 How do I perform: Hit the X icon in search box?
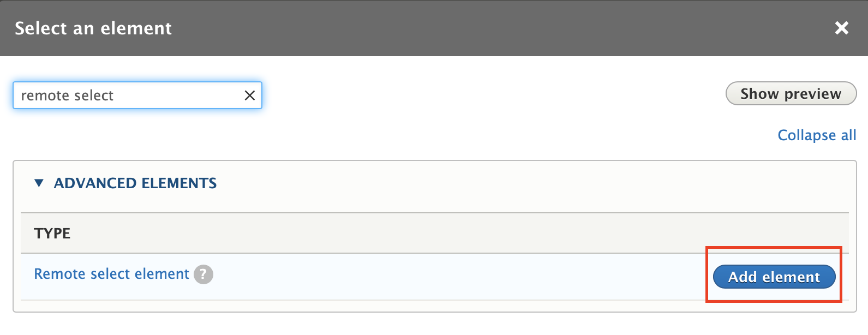[249, 95]
